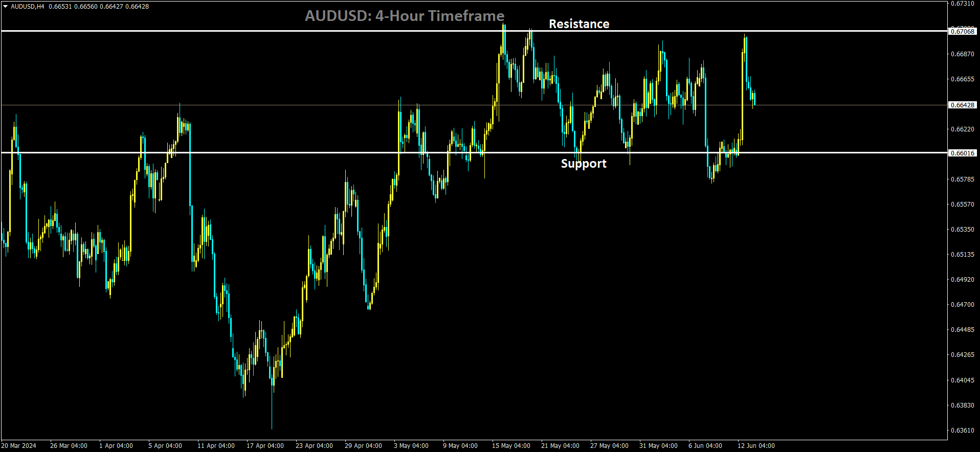Click the 0.66220 price scale value
This screenshot has height=452, width=980.
[x=962, y=129]
